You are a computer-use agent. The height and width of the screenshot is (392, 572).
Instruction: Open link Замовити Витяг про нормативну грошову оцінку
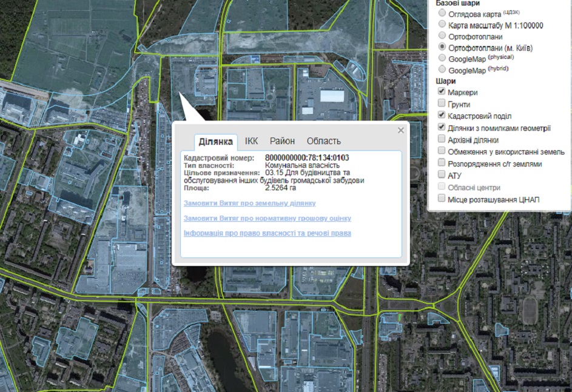(267, 218)
